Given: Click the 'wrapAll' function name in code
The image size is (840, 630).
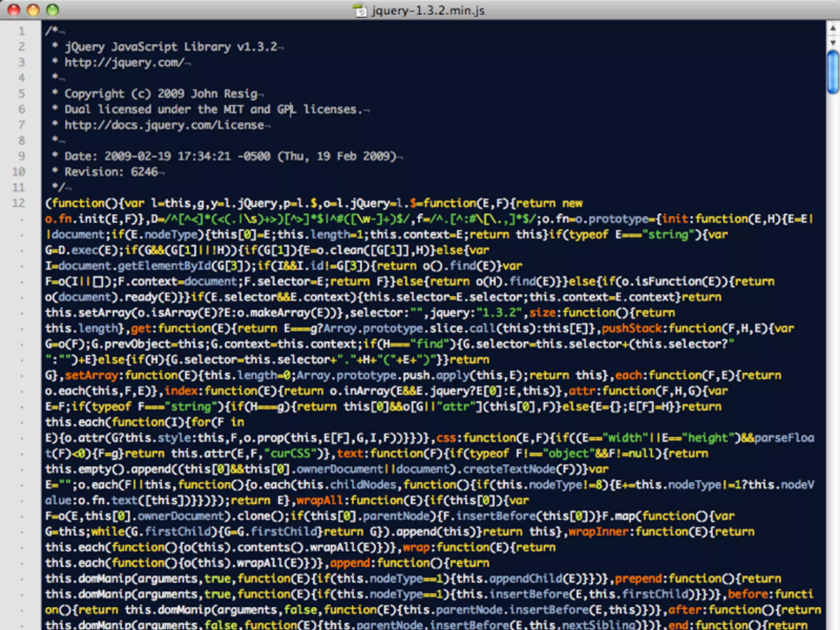Looking at the screenshot, I should 319,500.
